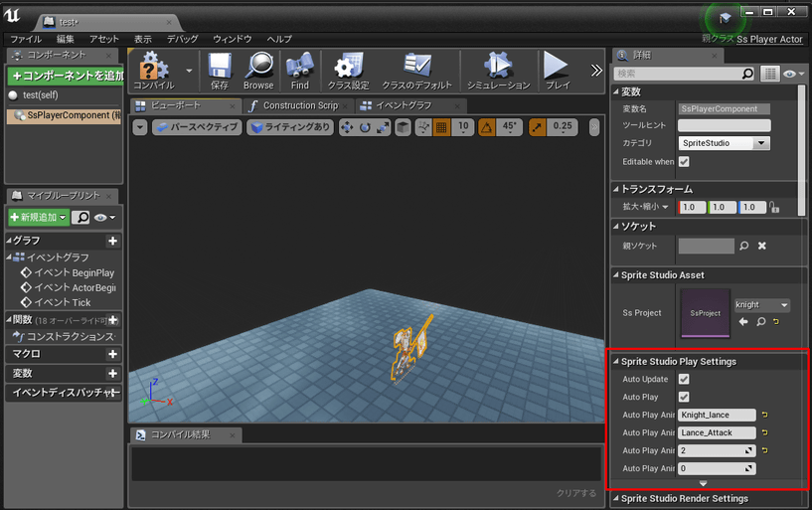Toggle Details property matrix grid icon
The width and height of the screenshot is (812, 510).
[x=769, y=74]
